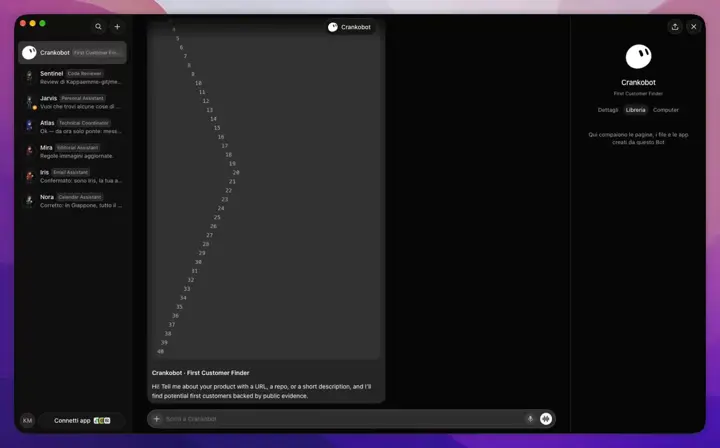This screenshot has height=448, width=720.
Task: Start voice mode with waveform button
Action: [x=546, y=419]
